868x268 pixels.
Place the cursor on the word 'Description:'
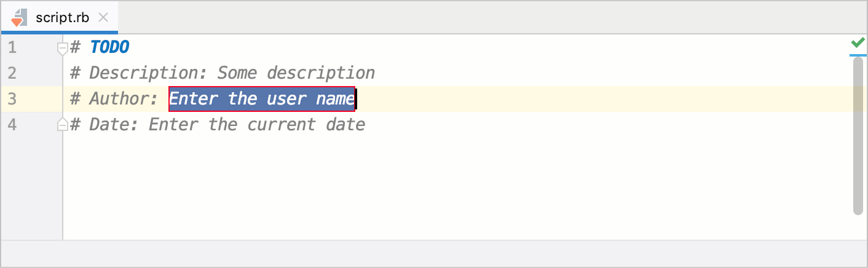148,73
